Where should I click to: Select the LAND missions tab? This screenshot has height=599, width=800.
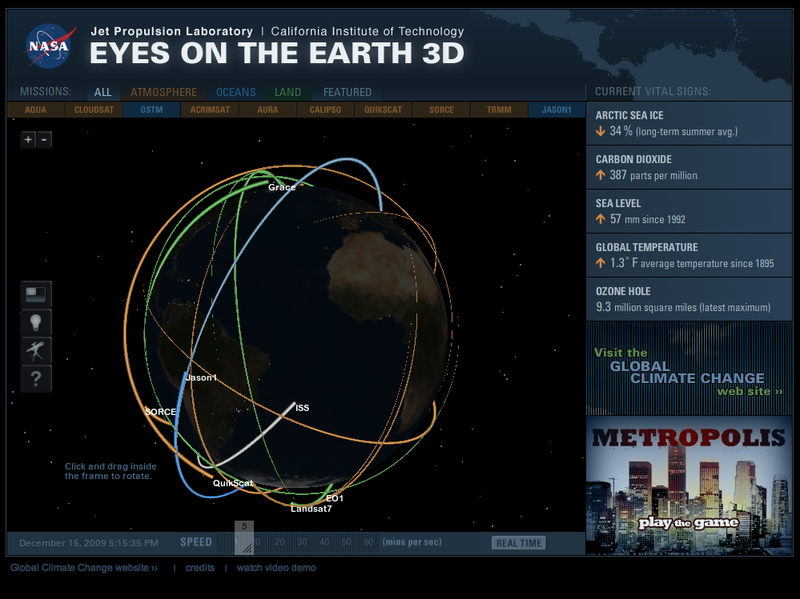288,92
